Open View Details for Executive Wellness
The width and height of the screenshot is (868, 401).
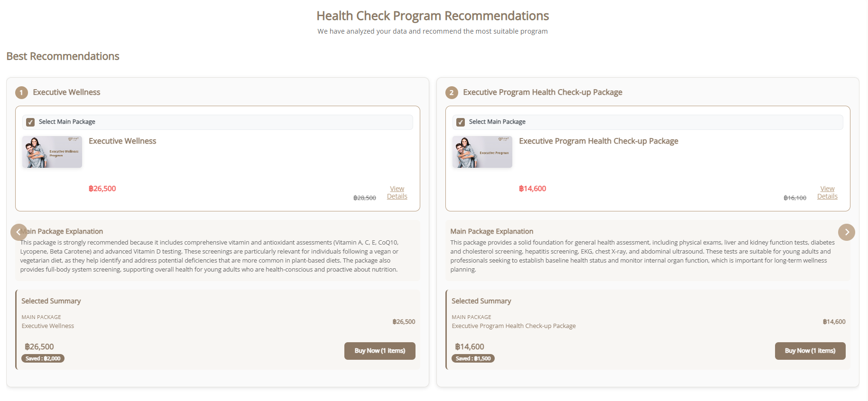pos(397,192)
